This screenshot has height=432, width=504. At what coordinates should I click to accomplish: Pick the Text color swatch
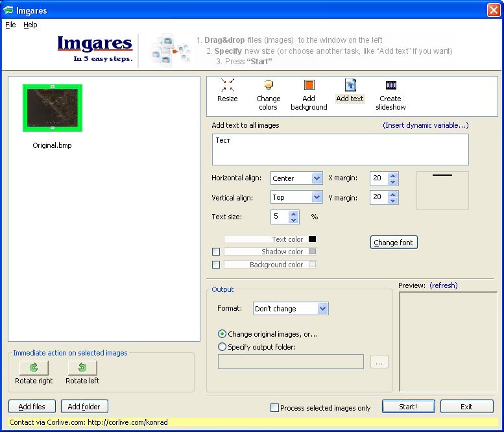[312, 239]
